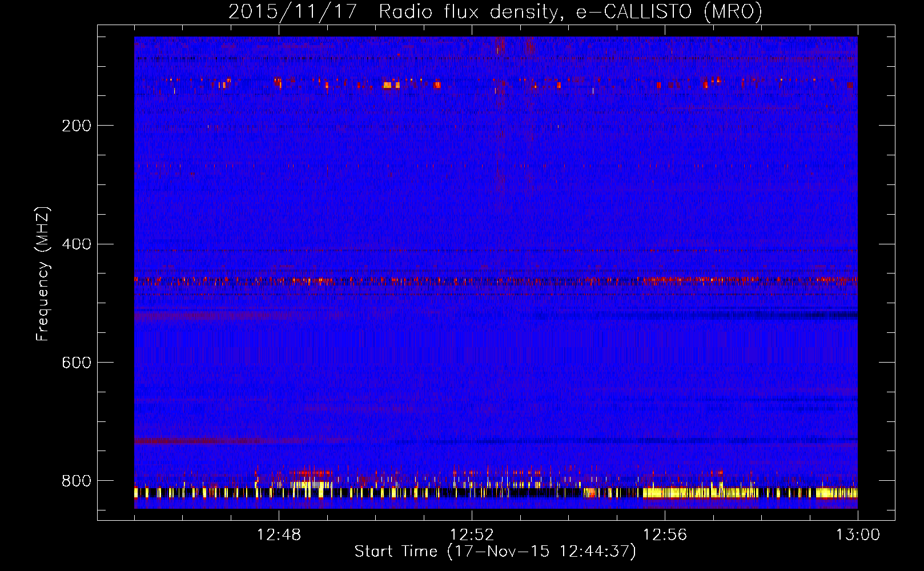Click the '12:52' time axis label
Screen dimensions: 924x571
(472, 535)
